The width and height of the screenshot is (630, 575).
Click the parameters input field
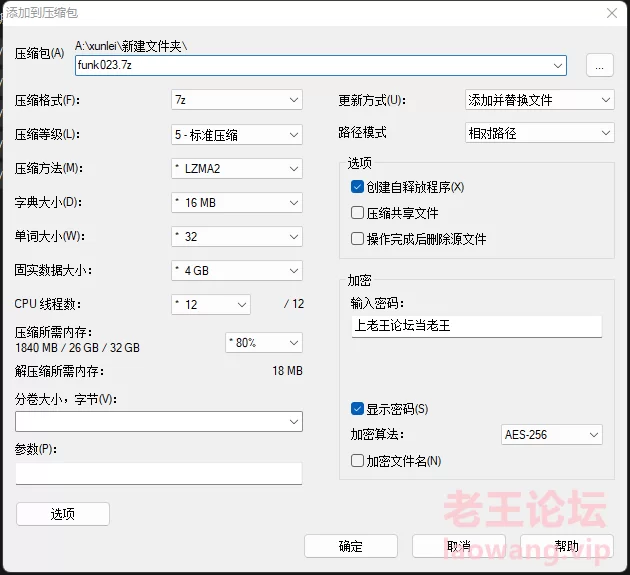[x=159, y=473]
